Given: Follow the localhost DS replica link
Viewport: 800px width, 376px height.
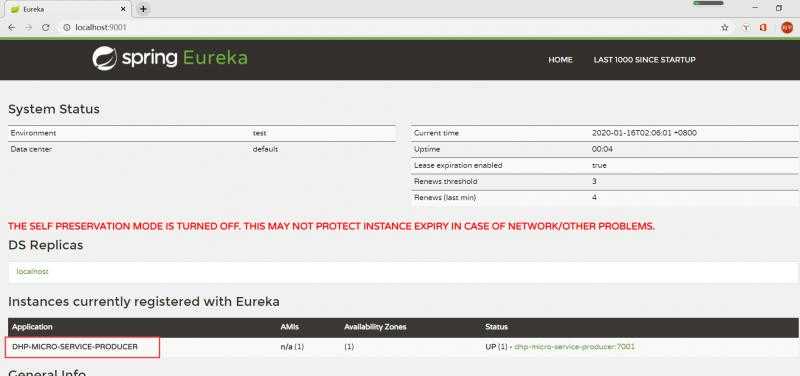Looking at the screenshot, I should point(32,271).
